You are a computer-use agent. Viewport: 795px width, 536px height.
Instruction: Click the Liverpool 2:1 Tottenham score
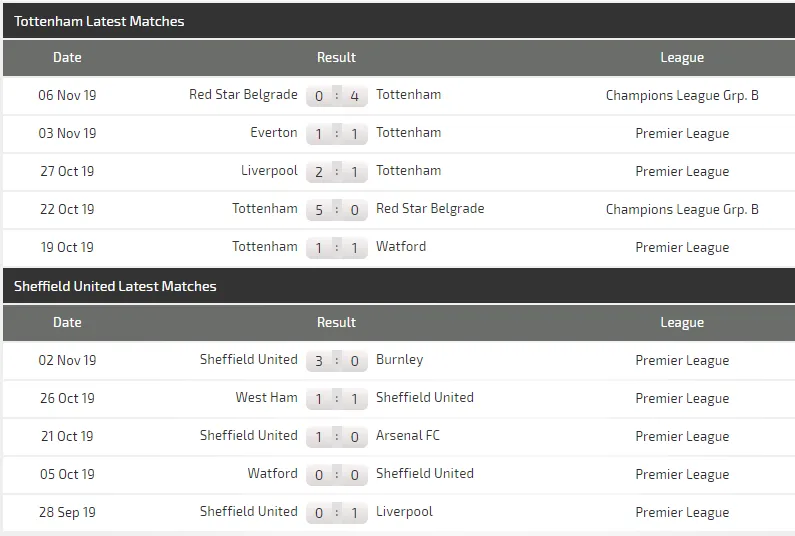[337, 172]
